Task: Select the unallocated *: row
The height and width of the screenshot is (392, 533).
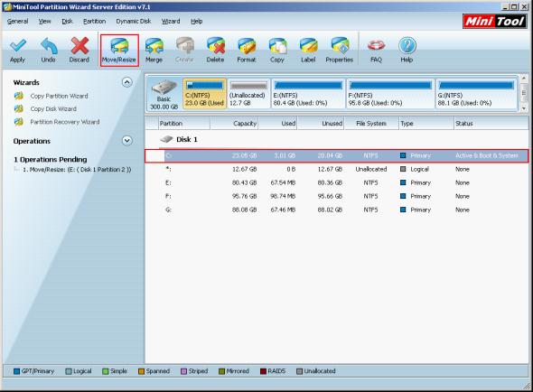Action: (x=337, y=169)
